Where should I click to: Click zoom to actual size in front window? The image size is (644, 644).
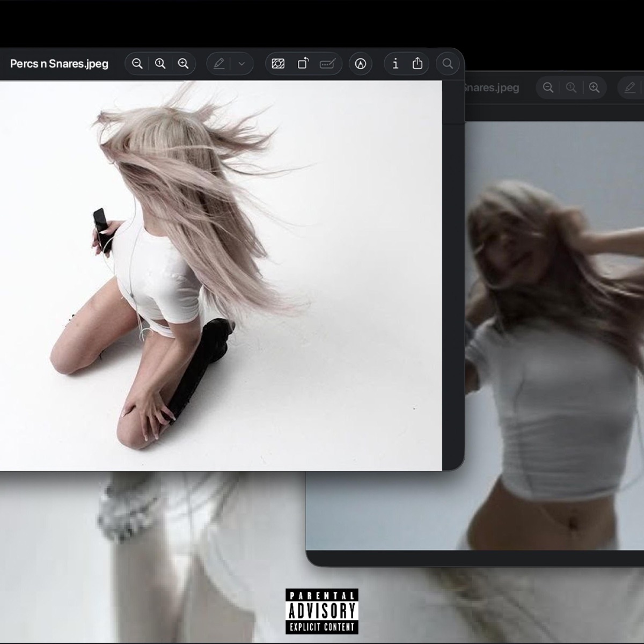tap(160, 64)
